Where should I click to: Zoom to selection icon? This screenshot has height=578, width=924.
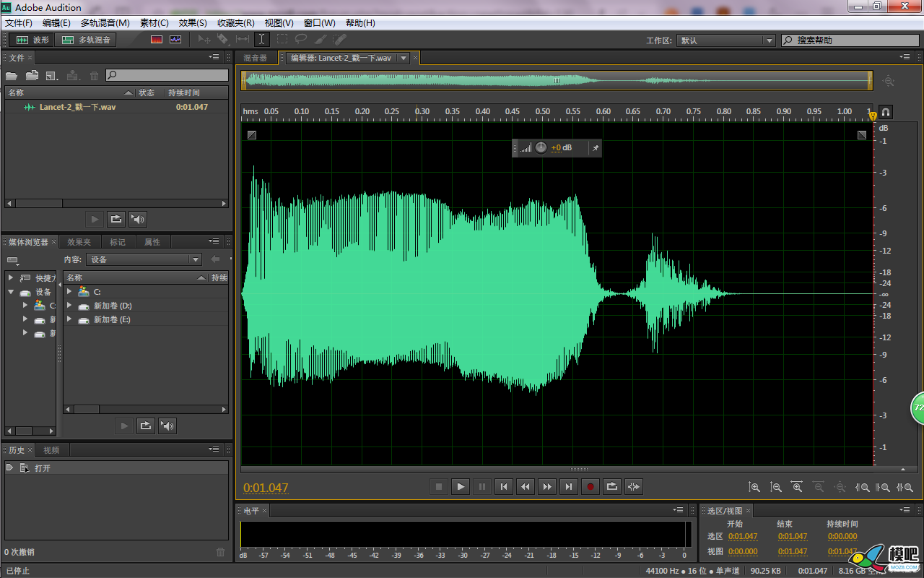click(905, 487)
